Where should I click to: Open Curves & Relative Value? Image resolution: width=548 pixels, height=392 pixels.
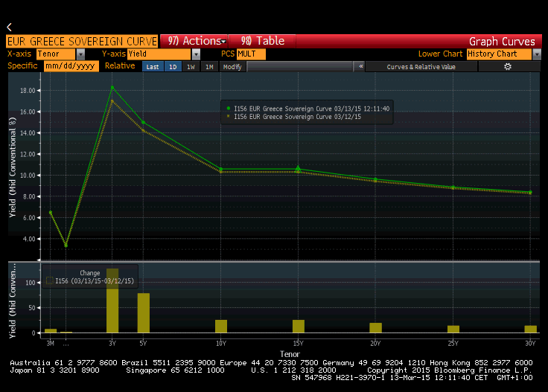(421, 67)
